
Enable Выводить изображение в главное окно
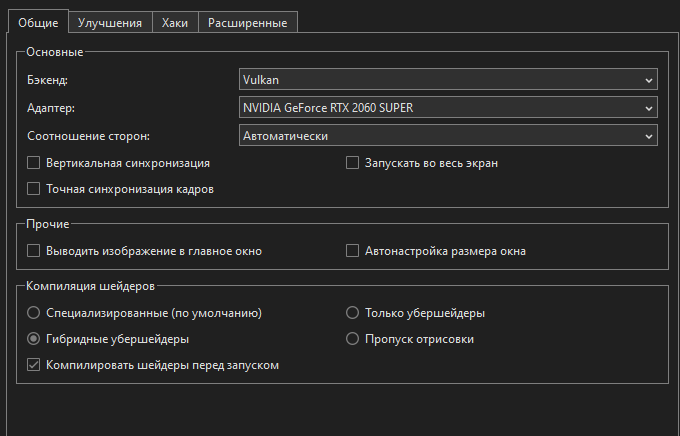(x=34, y=251)
